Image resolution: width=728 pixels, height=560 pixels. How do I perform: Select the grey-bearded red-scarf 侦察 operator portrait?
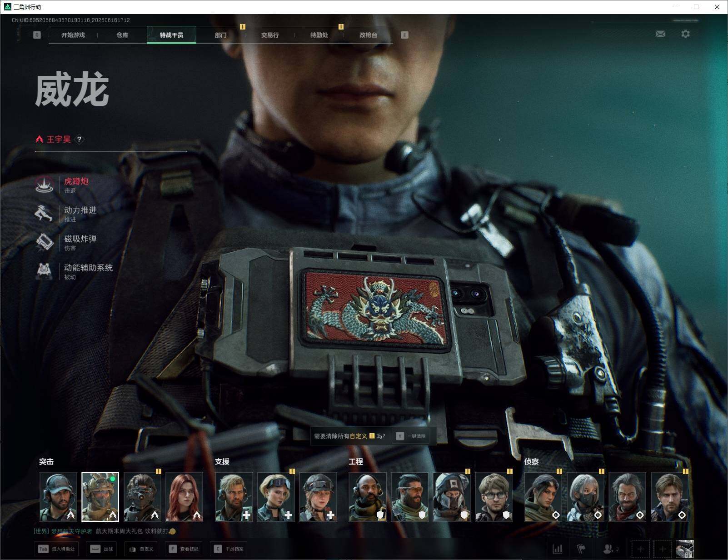coord(627,497)
